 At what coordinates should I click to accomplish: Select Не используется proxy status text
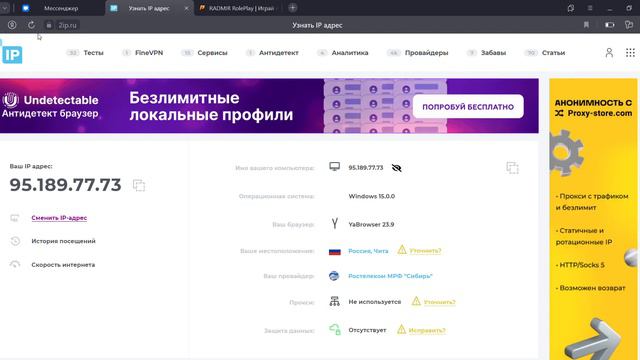click(x=375, y=302)
